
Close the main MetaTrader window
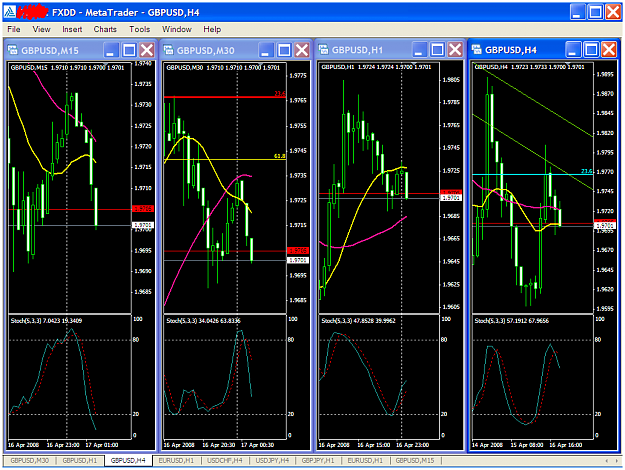(x=613, y=12)
